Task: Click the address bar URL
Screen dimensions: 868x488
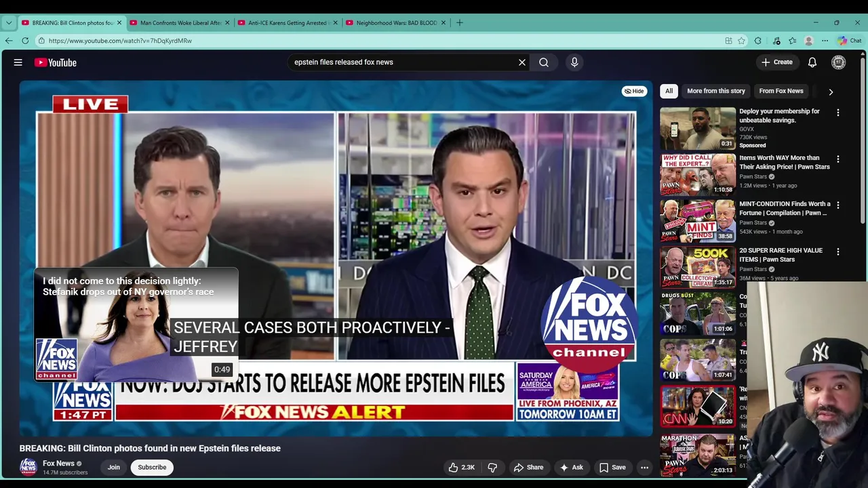Action: tap(120, 41)
